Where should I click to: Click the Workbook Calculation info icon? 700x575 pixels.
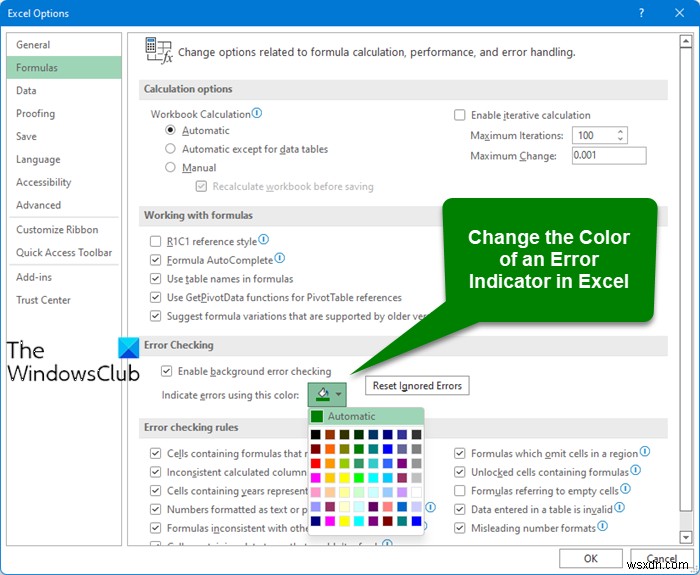(257, 113)
